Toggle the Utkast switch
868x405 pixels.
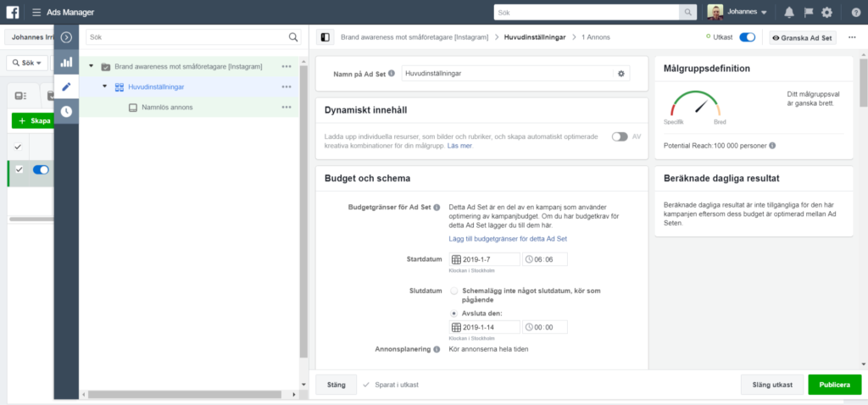click(x=747, y=37)
